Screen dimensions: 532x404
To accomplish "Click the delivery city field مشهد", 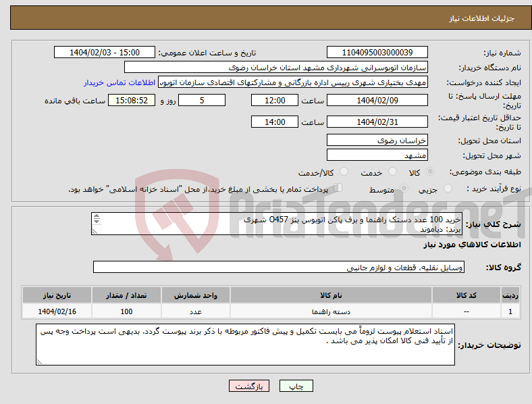I will coord(377,155).
